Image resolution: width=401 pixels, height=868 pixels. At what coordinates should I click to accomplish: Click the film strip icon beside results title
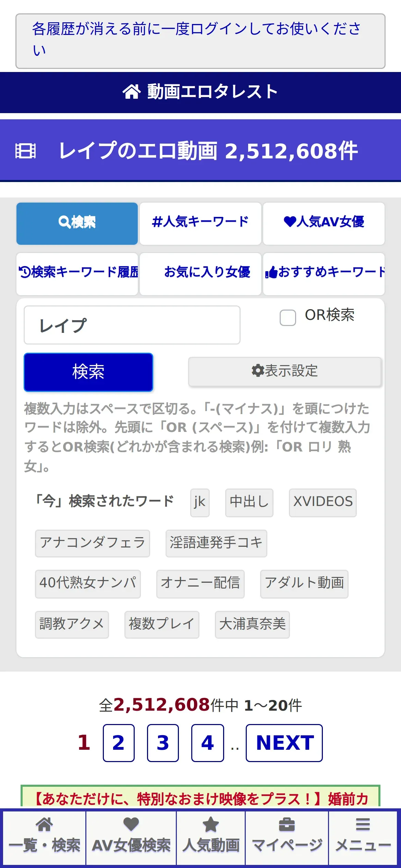25,151
